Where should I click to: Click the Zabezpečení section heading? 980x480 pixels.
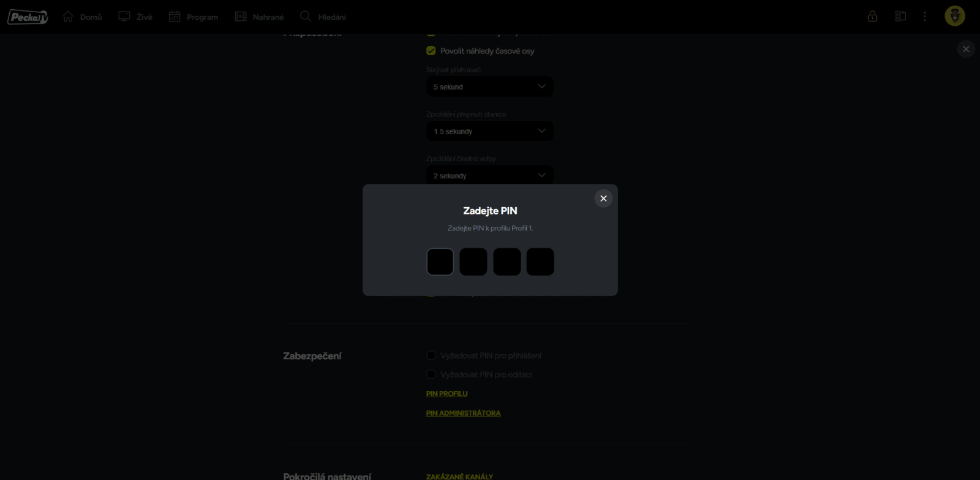tap(312, 356)
